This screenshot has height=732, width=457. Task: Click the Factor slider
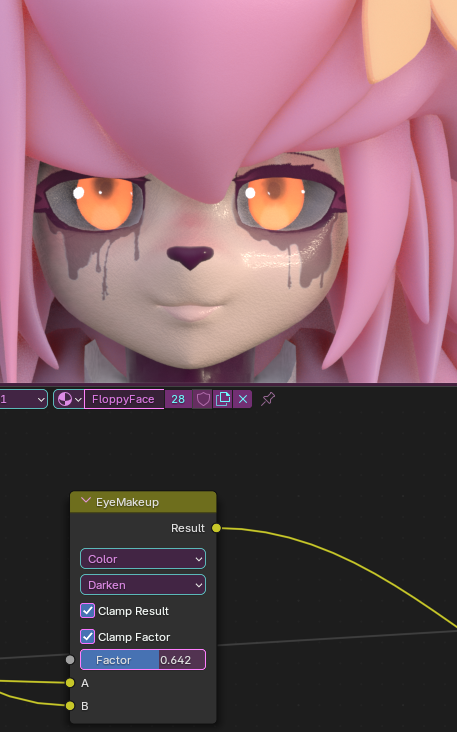click(143, 660)
